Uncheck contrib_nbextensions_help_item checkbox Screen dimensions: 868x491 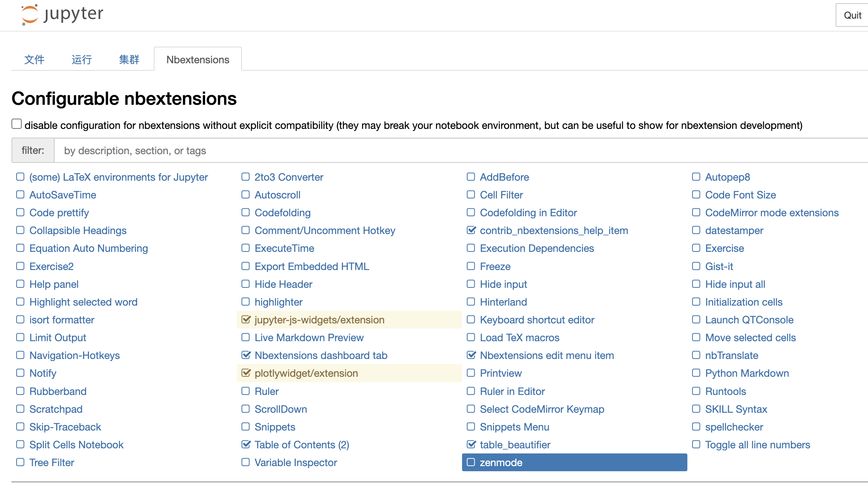pos(471,230)
